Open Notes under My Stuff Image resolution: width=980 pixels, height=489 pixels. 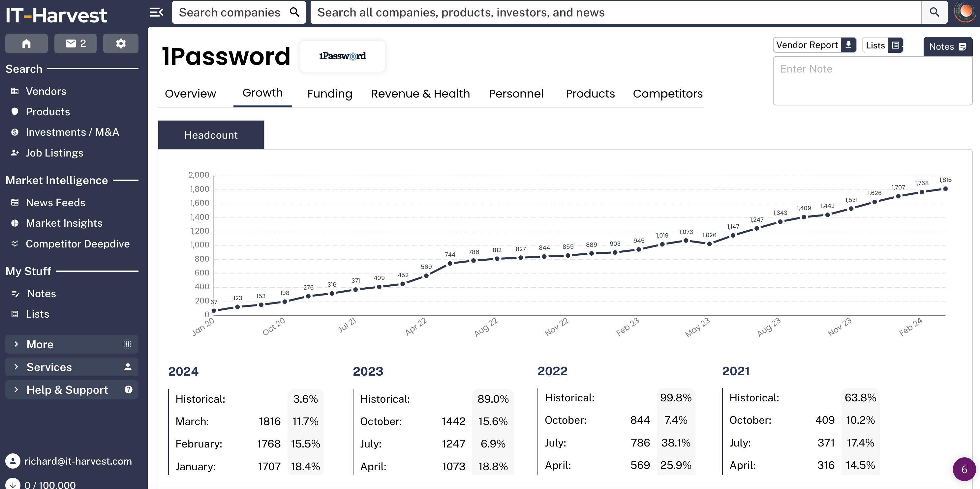pyautogui.click(x=42, y=294)
